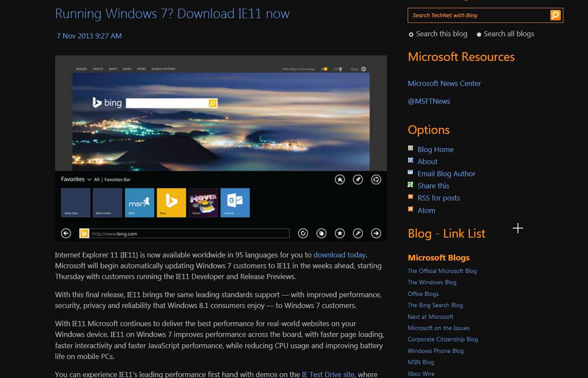Click the add-favorite star in the Favorites header row
Screen dimensions: 588x378
coord(340,179)
